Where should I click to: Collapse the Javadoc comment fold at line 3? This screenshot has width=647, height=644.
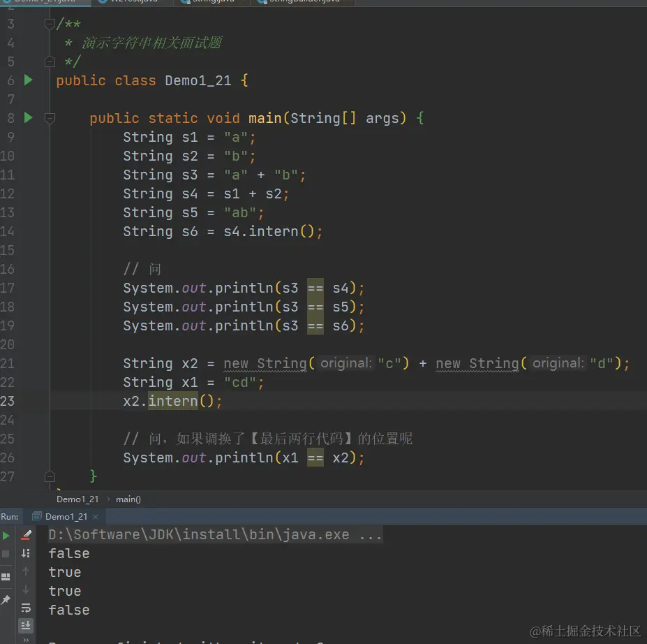[50, 24]
